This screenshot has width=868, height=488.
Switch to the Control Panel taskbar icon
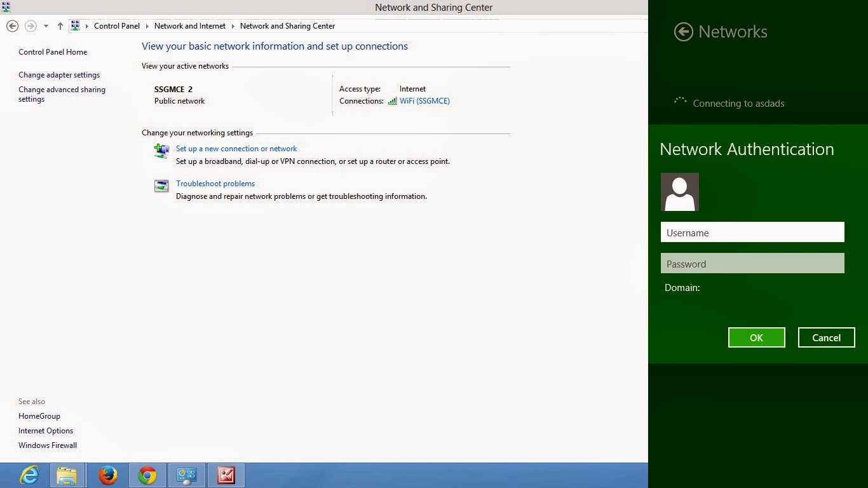[x=186, y=475]
